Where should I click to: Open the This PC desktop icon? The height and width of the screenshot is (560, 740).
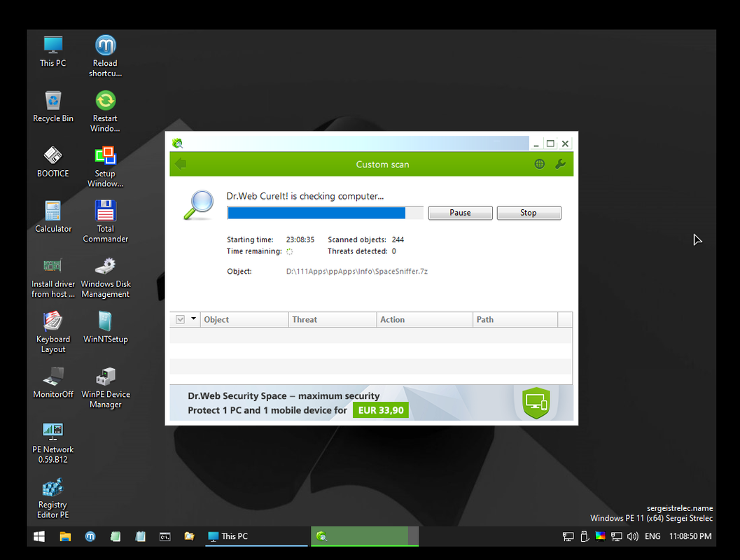53,51
